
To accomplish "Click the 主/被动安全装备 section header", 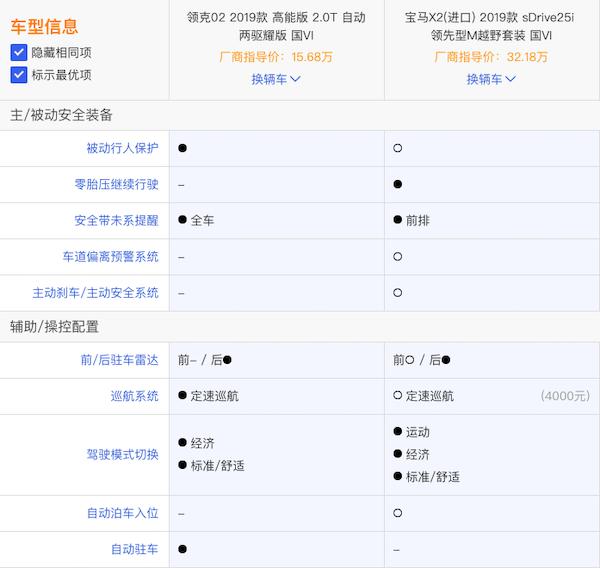I will [x=61, y=115].
